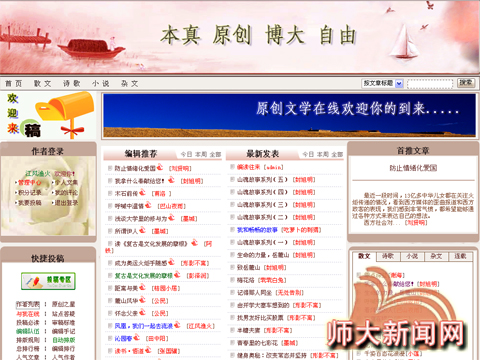Screen dimensions: 480x360
Task: Open the 管理中心 link in author login panel
Action: [x=30, y=183]
